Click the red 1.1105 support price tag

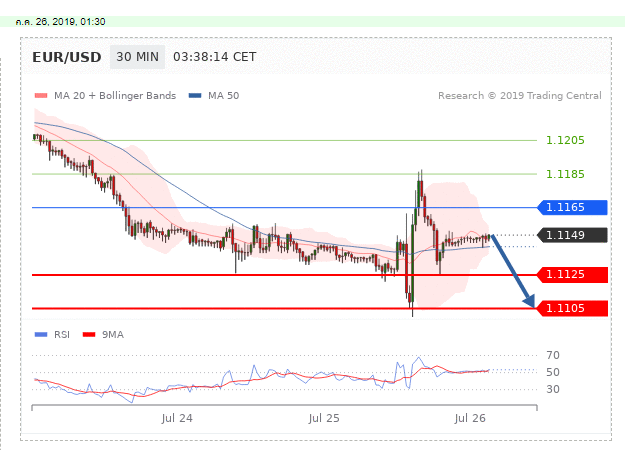click(572, 308)
